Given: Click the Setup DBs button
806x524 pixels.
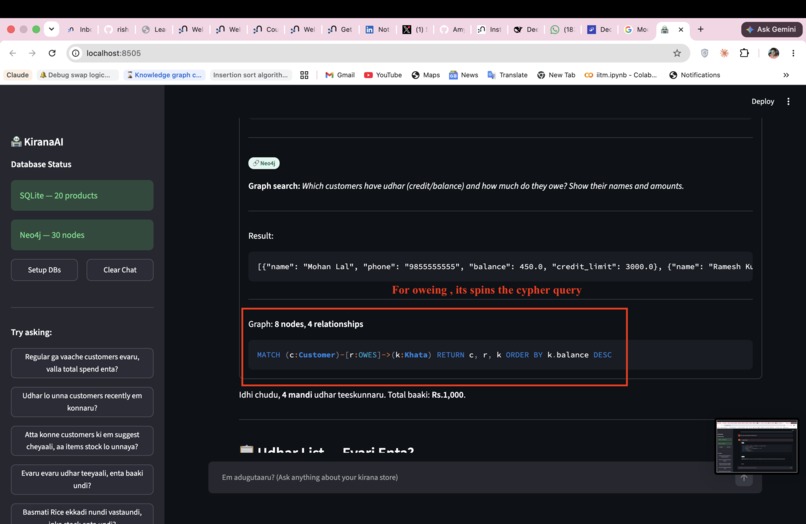Looking at the screenshot, I should click(44, 270).
